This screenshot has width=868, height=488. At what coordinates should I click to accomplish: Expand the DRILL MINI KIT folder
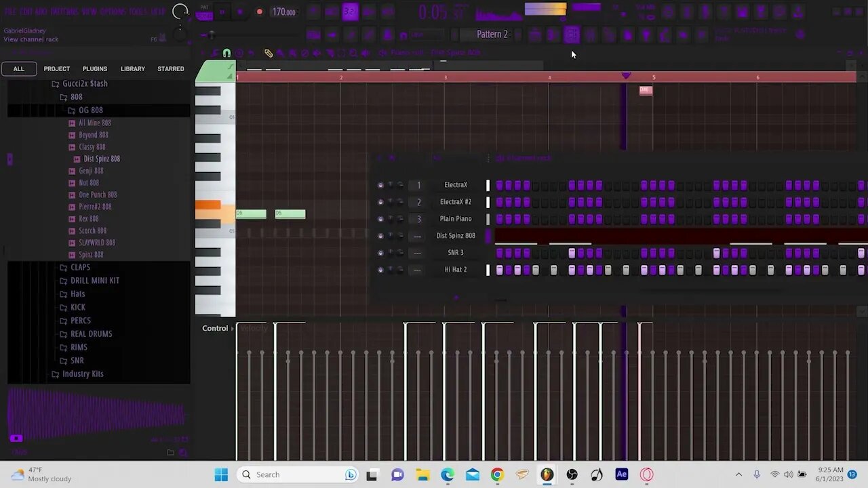coord(90,280)
